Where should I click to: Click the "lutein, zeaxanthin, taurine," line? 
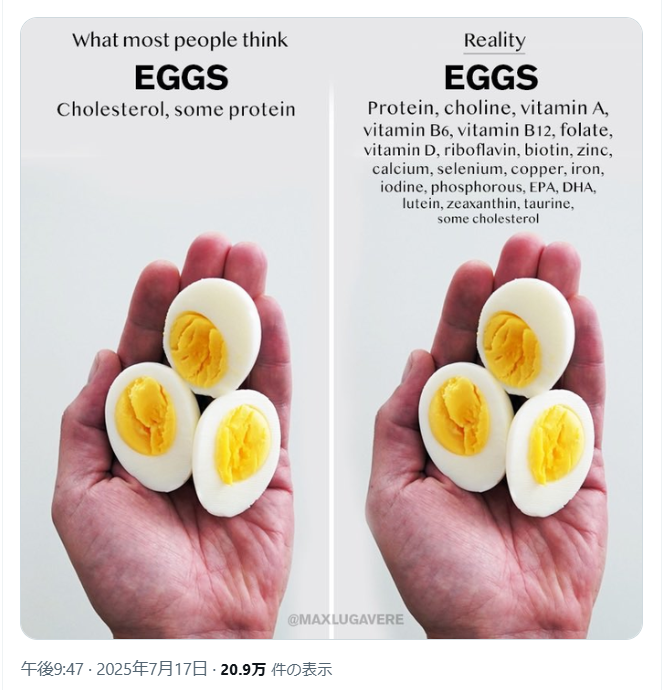point(488,203)
